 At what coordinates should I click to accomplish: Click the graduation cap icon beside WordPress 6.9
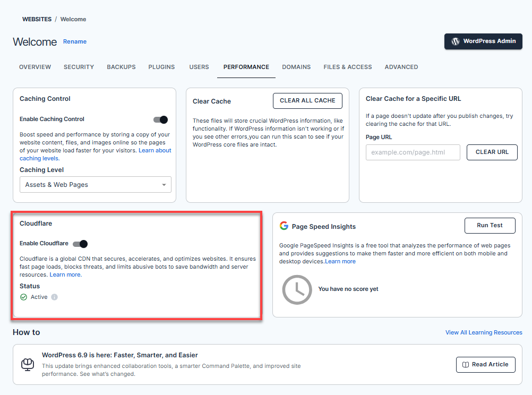point(27,364)
